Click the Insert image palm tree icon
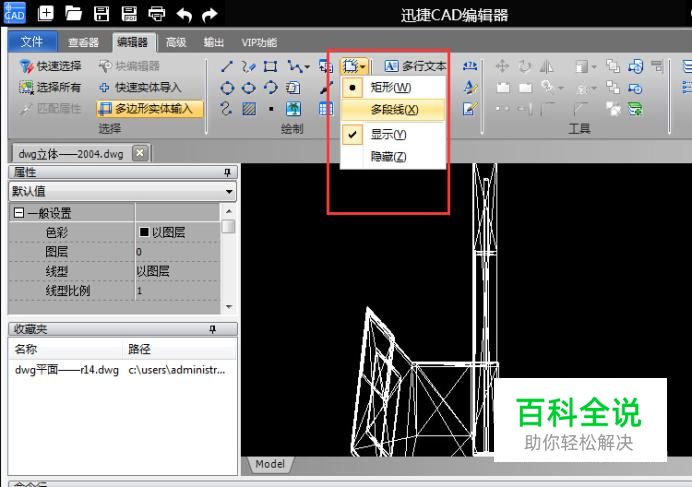Viewport: 692px width, 487px height. tap(293, 109)
